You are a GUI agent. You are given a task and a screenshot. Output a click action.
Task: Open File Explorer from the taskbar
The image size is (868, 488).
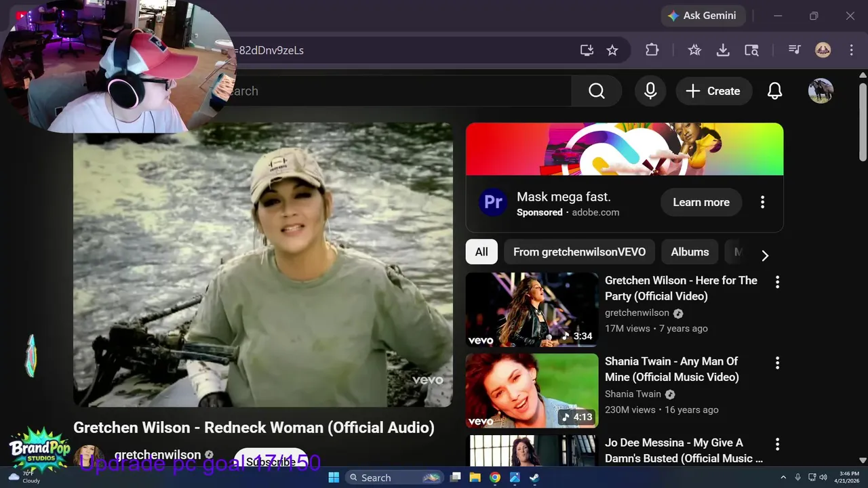click(x=475, y=478)
